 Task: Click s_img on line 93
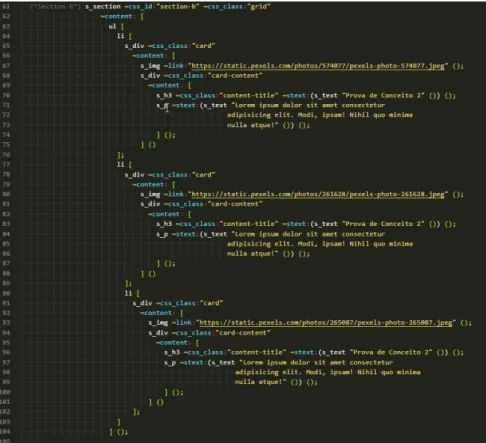pyautogui.click(x=158, y=322)
